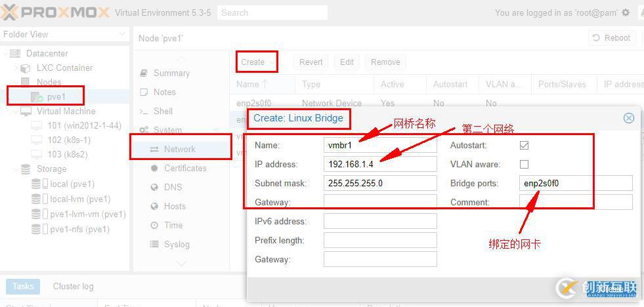Sort by the Name column header
The height and width of the screenshot is (307, 644).
262,84
